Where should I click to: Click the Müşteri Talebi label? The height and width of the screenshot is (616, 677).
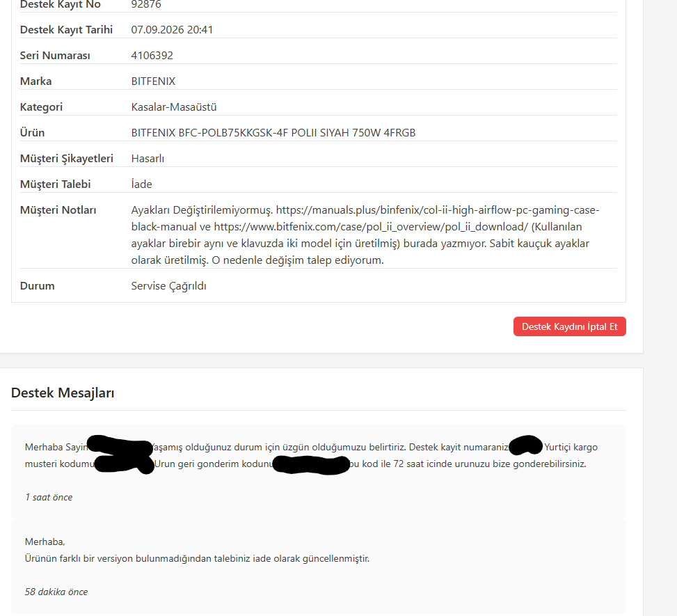point(55,184)
